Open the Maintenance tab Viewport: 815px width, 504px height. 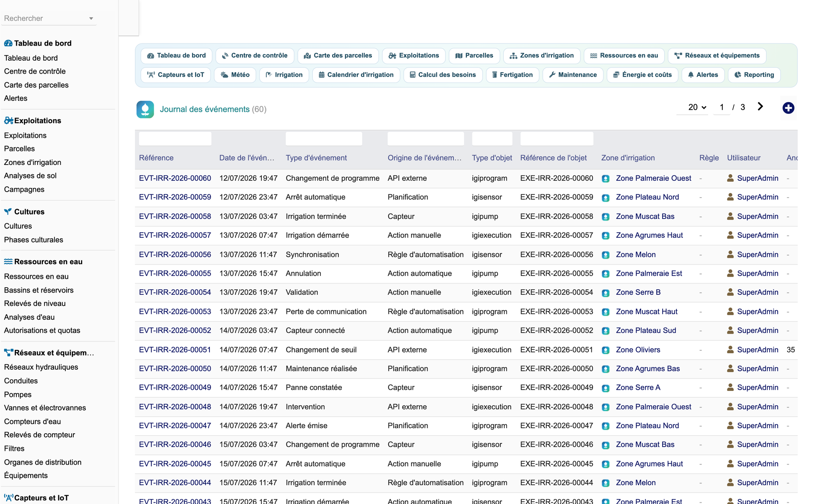[x=573, y=75]
